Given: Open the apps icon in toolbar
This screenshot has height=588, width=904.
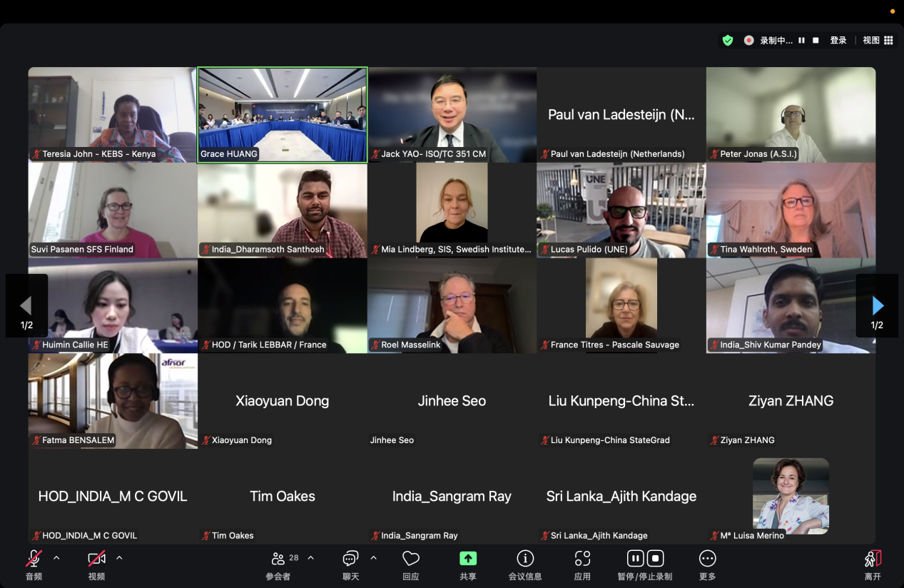Looking at the screenshot, I should (582, 559).
